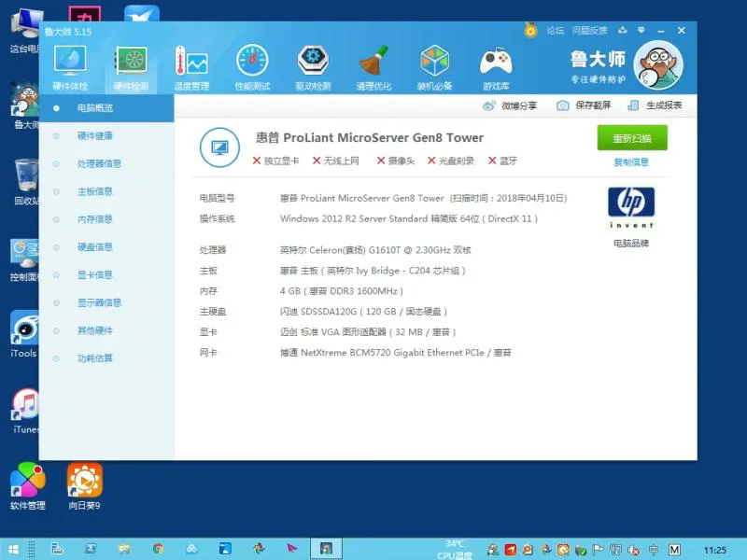Share via 微博分享

pyautogui.click(x=510, y=105)
